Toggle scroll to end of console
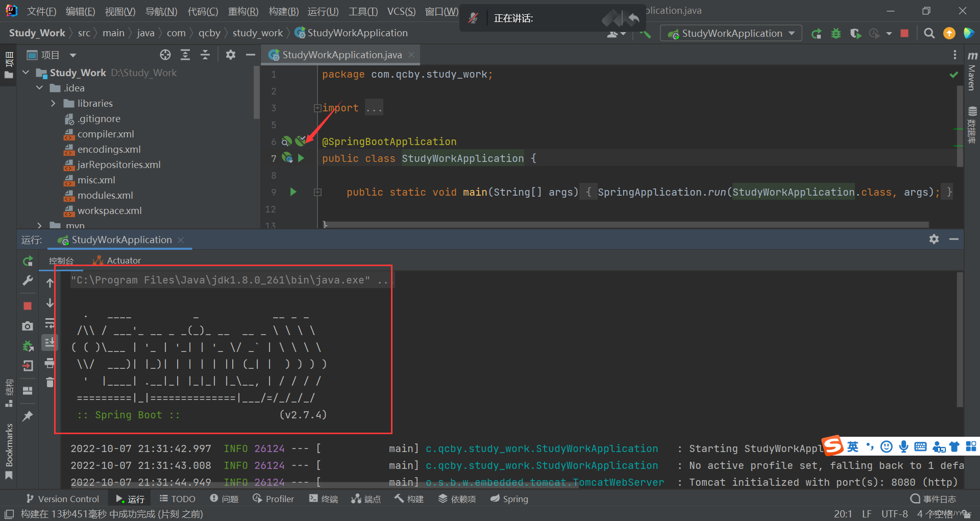Screen dimensions: 980x521 pyautogui.click(x=50, y=342)
